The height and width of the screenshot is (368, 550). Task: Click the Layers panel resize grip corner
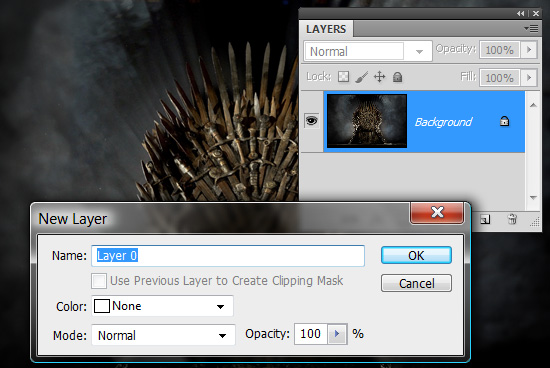pos(535,222)
